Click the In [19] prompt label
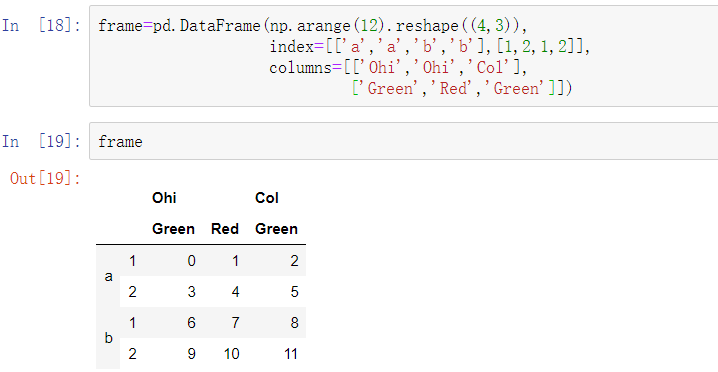 coord(41,142)
